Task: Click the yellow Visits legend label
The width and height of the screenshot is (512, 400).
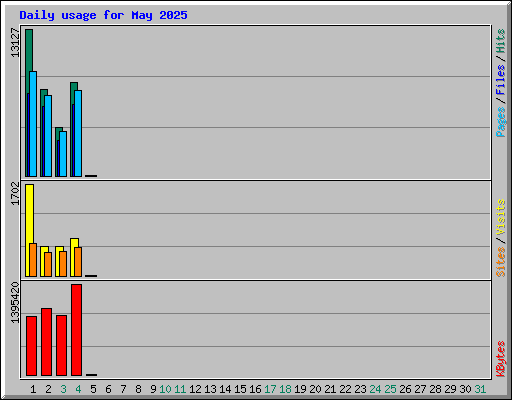Action: 500,217
